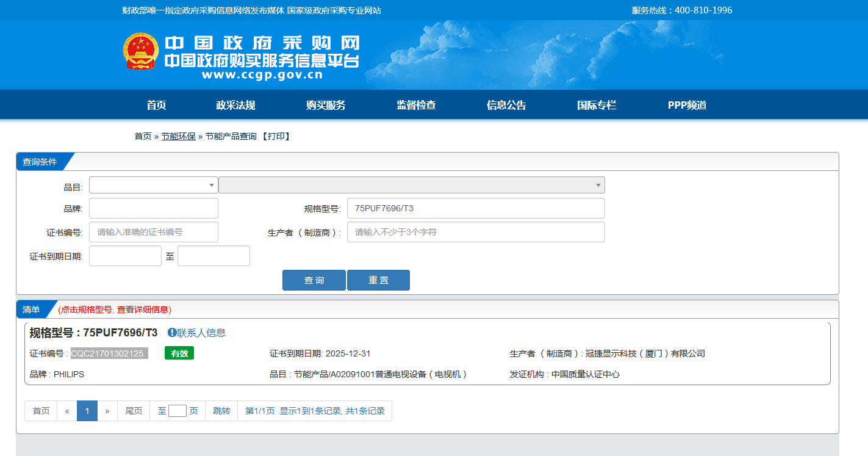Screen dimensions: 868x456
Task: Click the expiry date 2025-12-31 text
Action: point(348,353)
